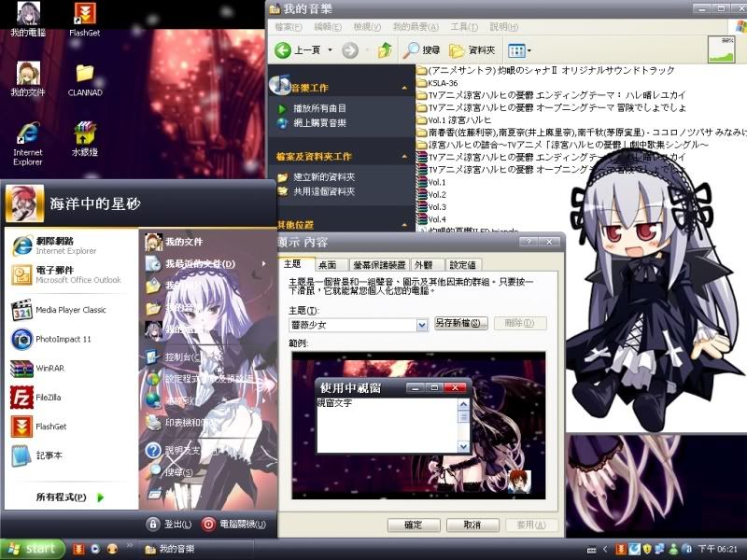747x560 pixels.
Task: Go up one folder level in explorer
Action: [x=385, y=50]
